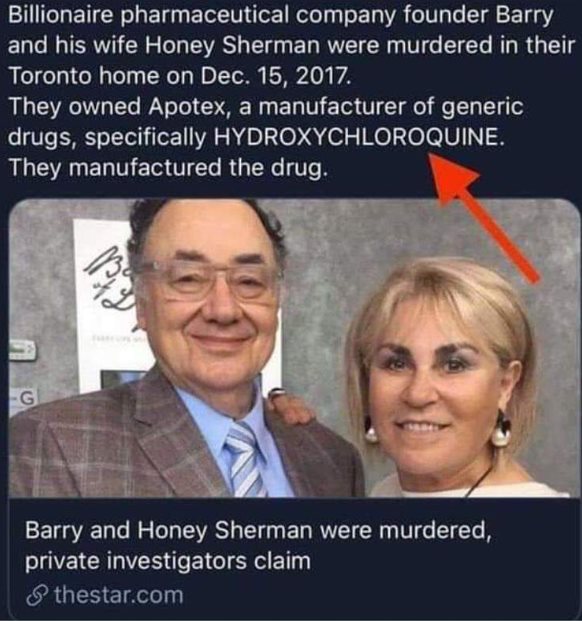Click the pearl earring beside the man's shoulder
The width and height of the screenshot is (582, 621).
371,431
